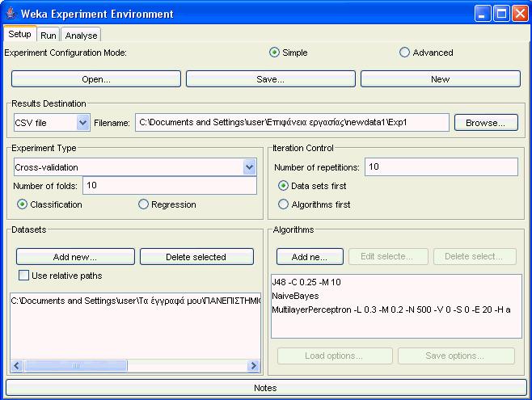This screenshot has height=400, width=532.
Task: Select J48 -C 0.25 -M 10 algorithm
Action: tap(396, 282)
